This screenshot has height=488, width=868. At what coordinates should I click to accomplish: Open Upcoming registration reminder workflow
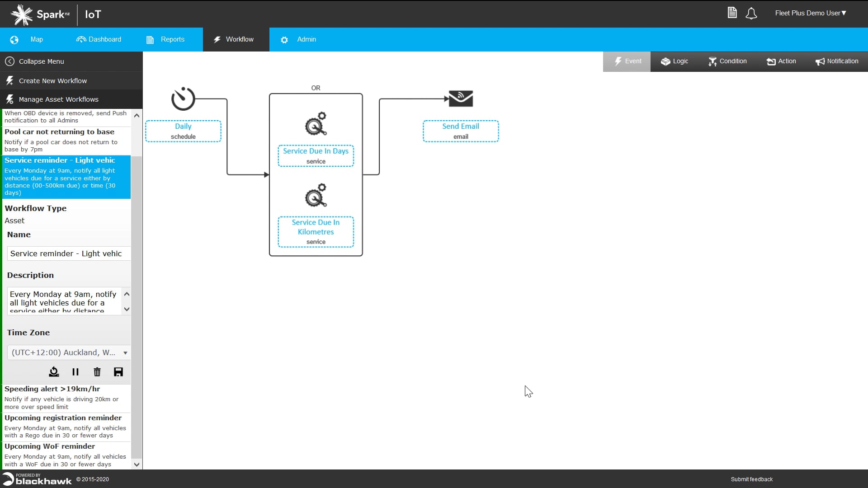point(66,427)
